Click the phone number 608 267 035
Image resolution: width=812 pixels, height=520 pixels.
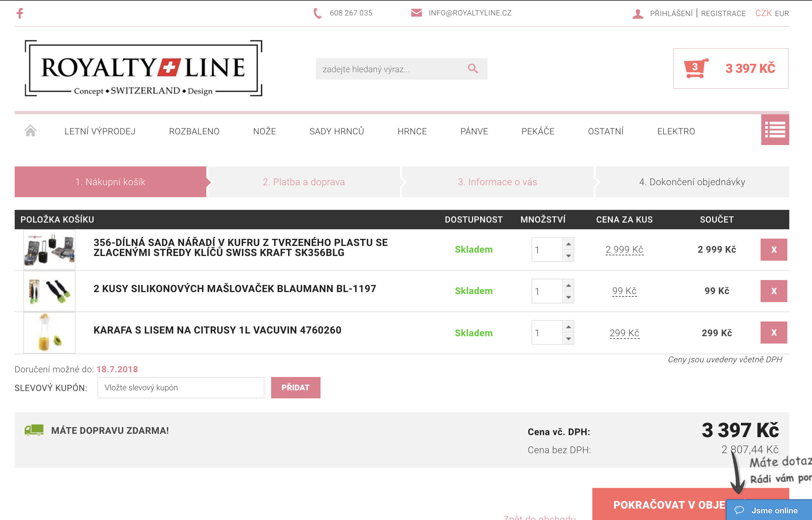tap(351, 13)
